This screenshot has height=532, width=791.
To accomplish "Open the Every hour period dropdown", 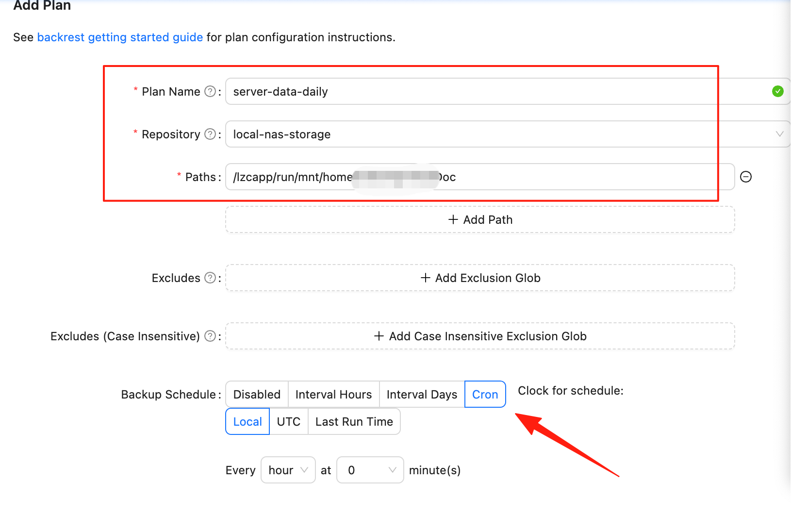I will [x=288, y=470].
